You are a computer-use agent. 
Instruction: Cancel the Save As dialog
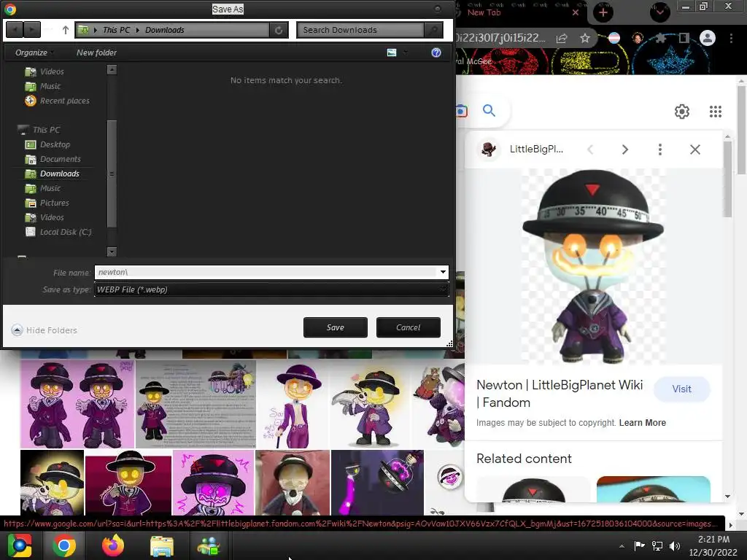click(x=409, y=327)
